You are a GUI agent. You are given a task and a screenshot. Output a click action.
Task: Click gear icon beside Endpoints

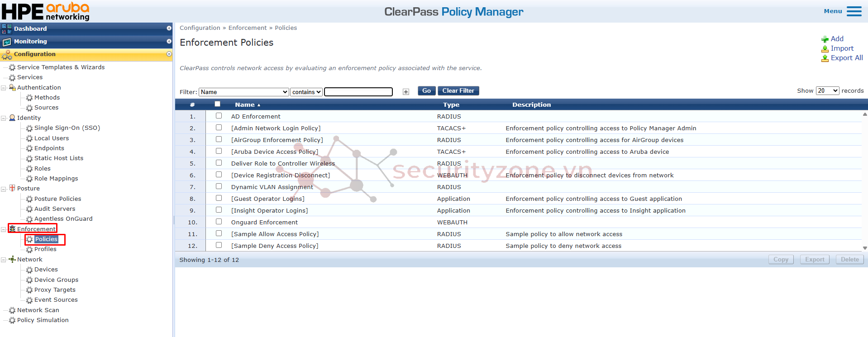(29, 148)
